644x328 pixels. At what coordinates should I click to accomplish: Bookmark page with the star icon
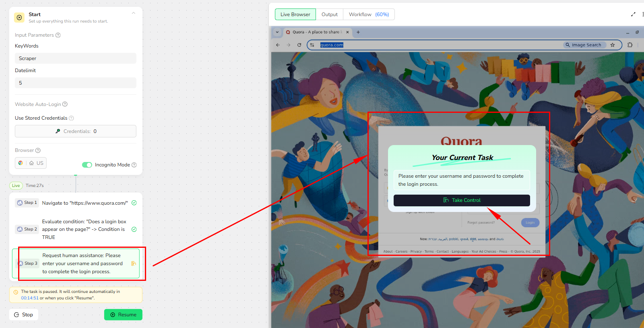click(613, 45)
